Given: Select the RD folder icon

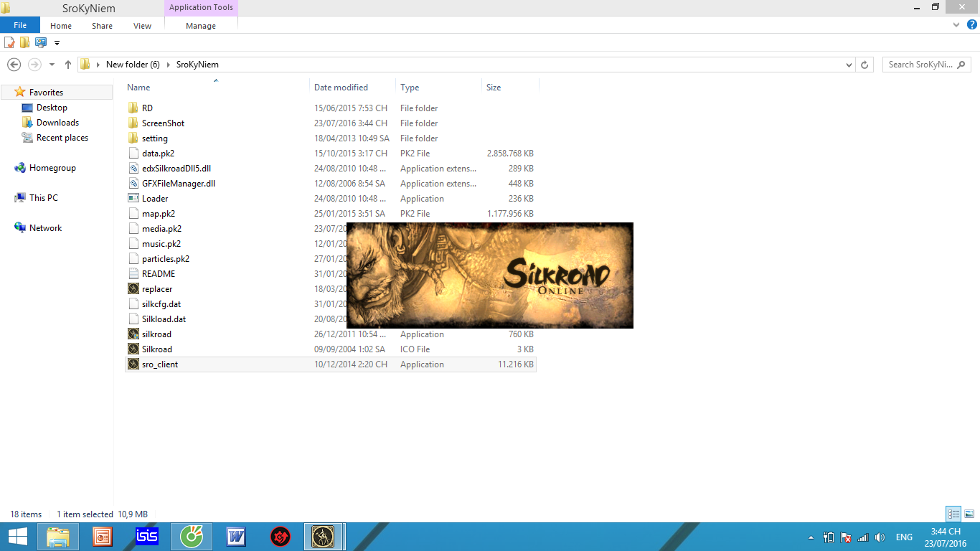Looking at the screenshot, I should (x=133, y=108).
